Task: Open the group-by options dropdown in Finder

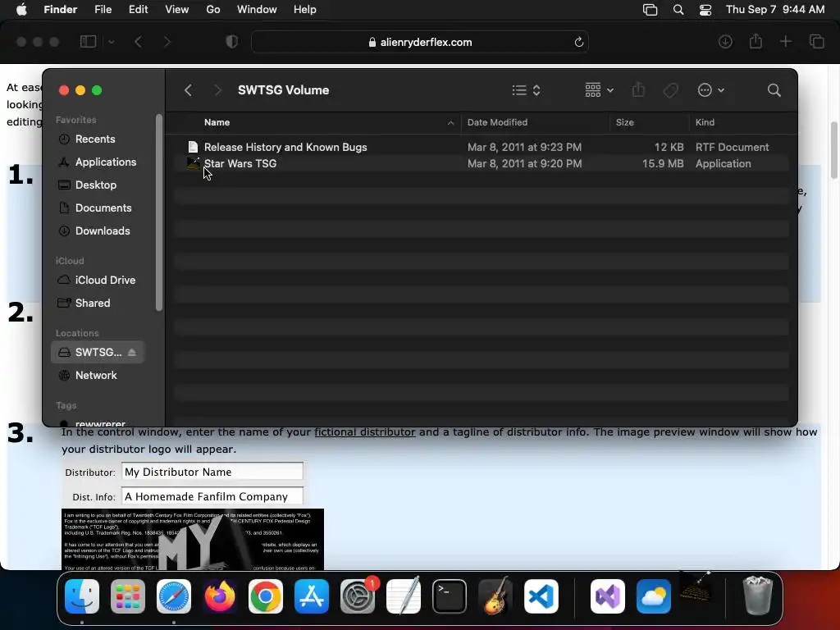Action: 599,90
